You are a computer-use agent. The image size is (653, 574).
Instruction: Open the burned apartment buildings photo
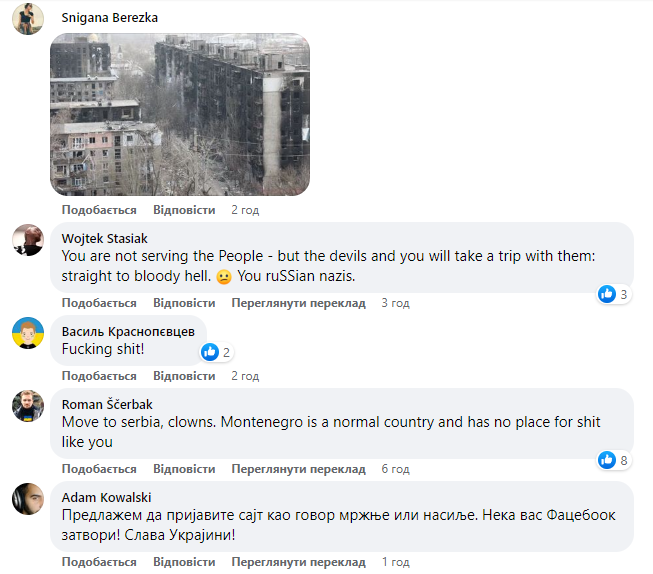point(180,114)
